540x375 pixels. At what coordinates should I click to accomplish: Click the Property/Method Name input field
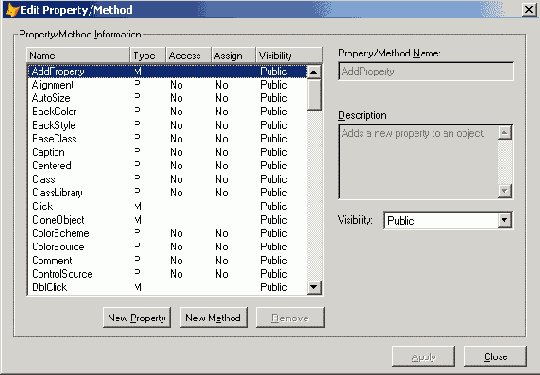click(x=426, y=71)
